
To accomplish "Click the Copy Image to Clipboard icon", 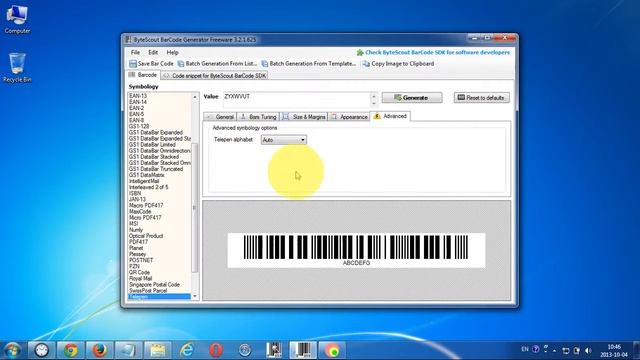I will (366, 64).
